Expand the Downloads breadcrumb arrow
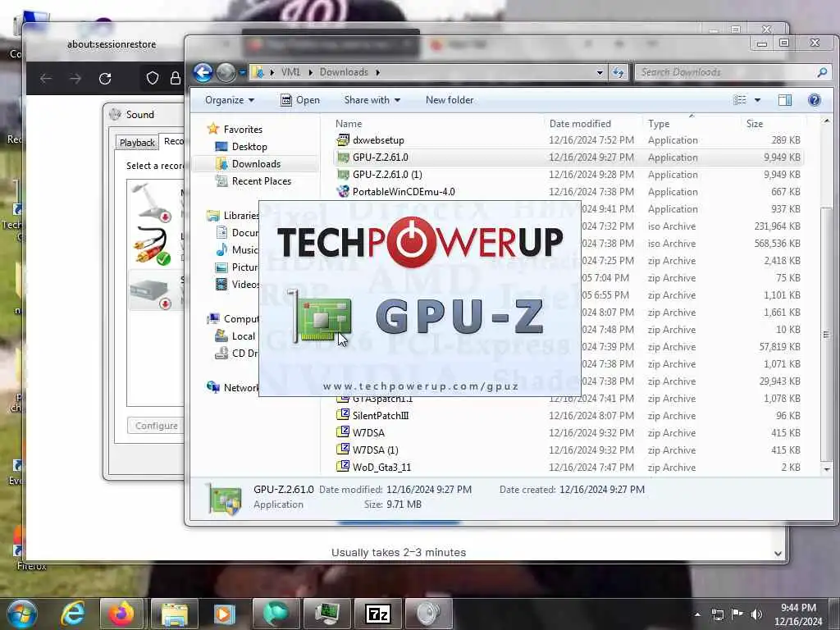This screenshot has height=630, width=840. 377,72
